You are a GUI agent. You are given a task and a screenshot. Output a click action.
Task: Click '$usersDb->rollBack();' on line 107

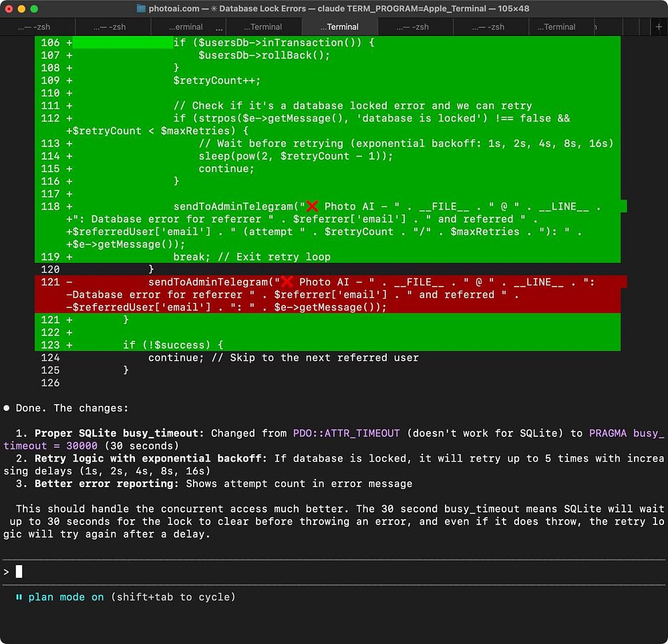(x=264, y=55)
